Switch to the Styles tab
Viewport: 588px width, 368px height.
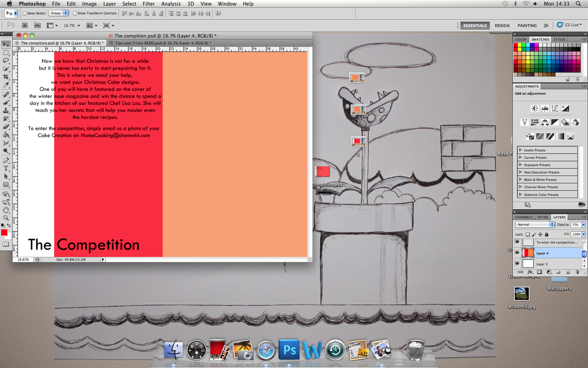(559, 39)
